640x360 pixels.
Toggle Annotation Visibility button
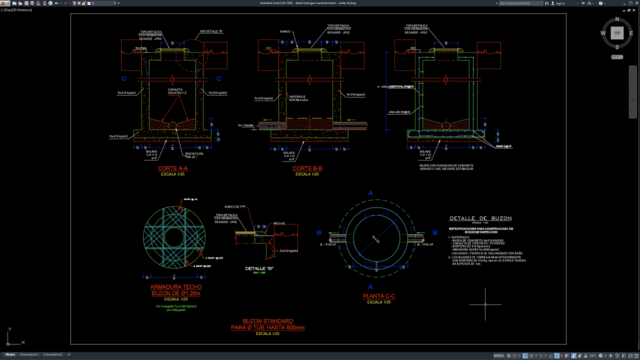(x=573, y=356)
